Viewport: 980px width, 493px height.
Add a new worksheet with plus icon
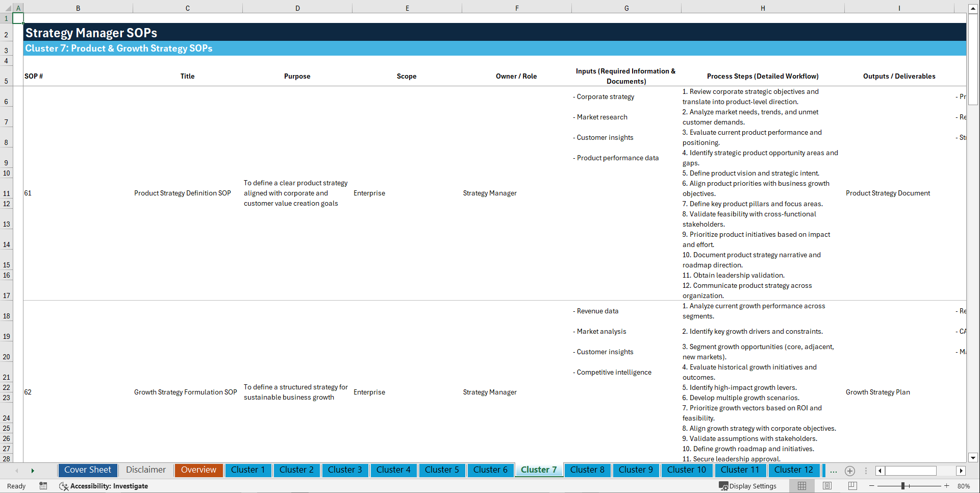pos(850,471)
